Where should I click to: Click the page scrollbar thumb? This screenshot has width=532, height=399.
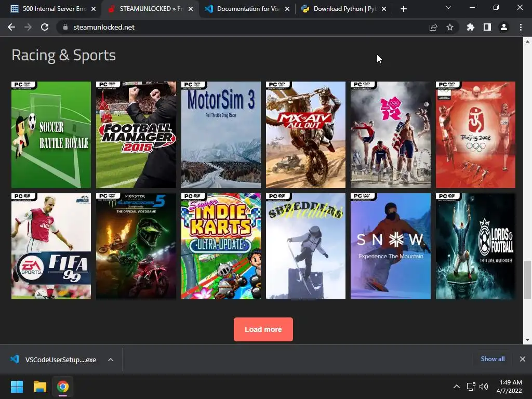pyautogui.click(x=527, y=280)
